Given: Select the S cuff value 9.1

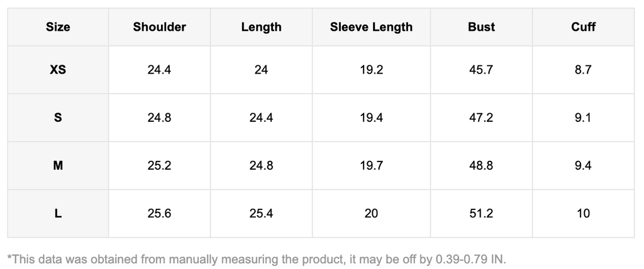Looking at the screenshot, I should pyautogui.click(x=583, y=118).
